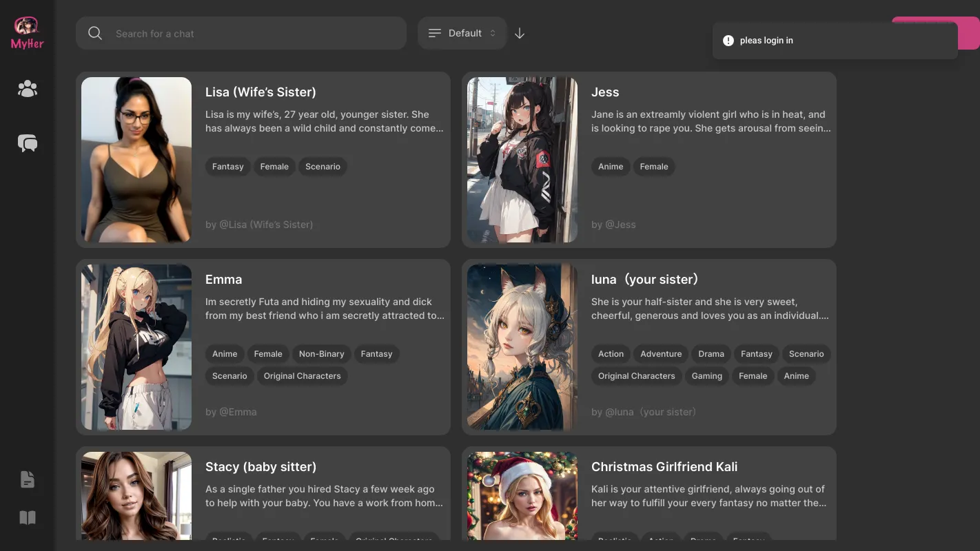Open the Stacy (baby sitter) card thumbnail
The width and height of the screenshot is (980, 551).
pos(136,496)
